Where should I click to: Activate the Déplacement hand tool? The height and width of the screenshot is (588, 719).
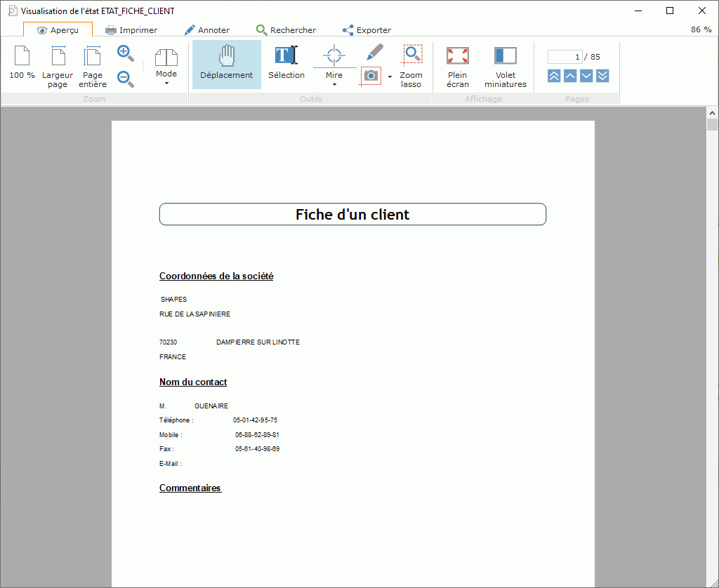(227, 64)
